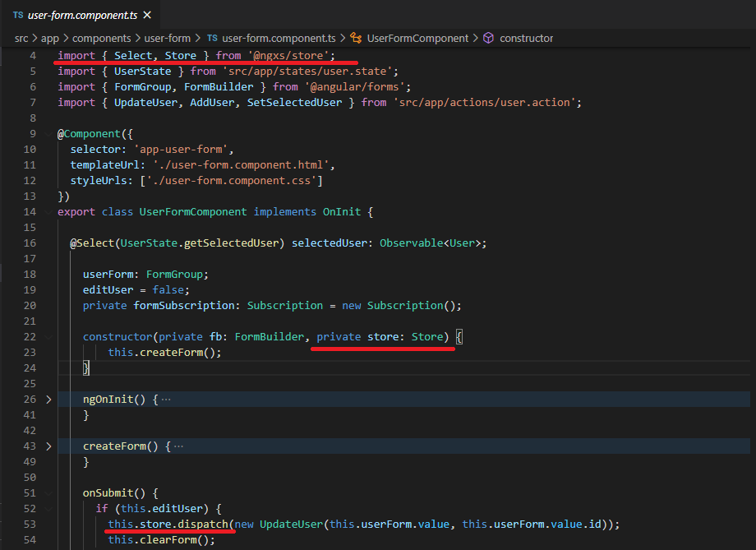The width and height of the screenshot is (756, 550).
Task: Expand the folded ngOnInit code region
Action: pyautogui.click(x=48, y=399)
